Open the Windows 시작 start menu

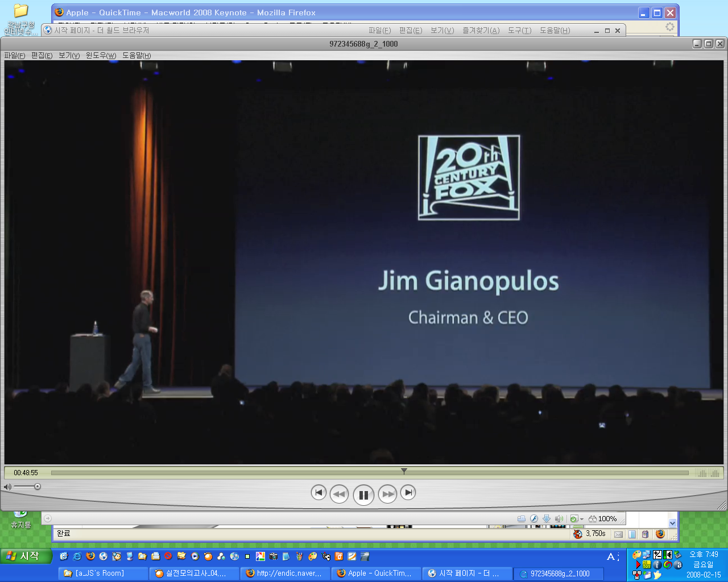click(x=26, y=556)
